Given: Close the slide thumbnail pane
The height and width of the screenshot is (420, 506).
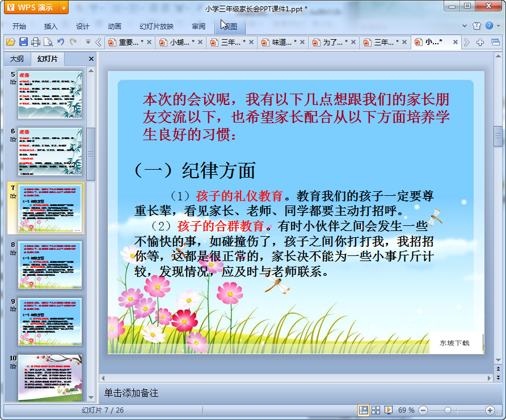Looking at the screenshot, I should point(91,59).
